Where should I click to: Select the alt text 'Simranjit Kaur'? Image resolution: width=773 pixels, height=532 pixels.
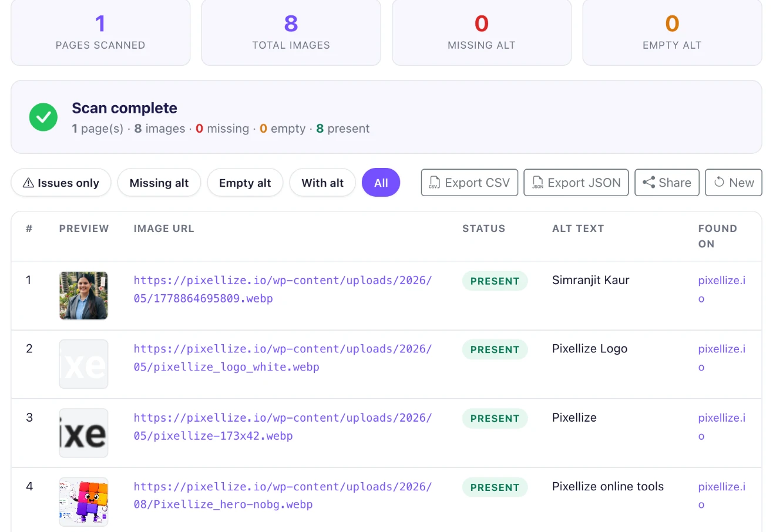(591, 280)
